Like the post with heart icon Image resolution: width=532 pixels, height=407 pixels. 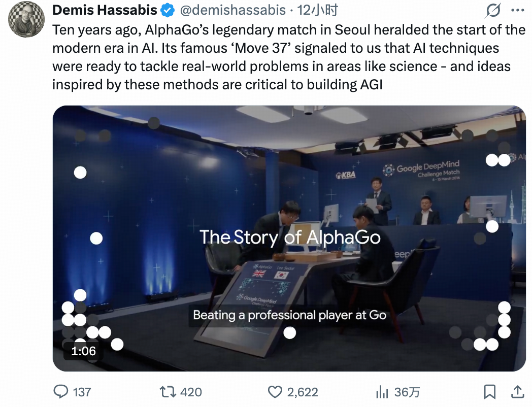tap(275, 392)
